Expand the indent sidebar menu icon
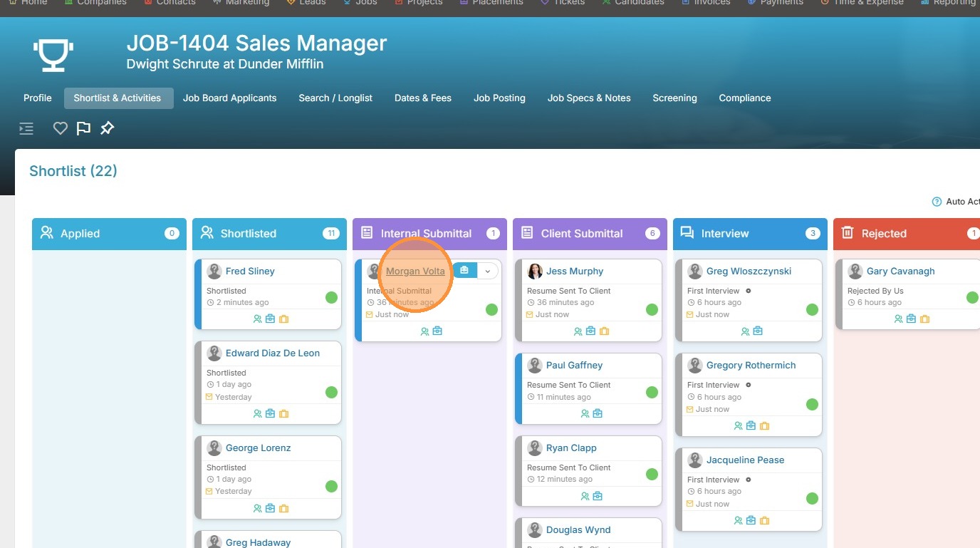Image resolution: width=980 pixels, height=548 pixels. coord(26,128)
